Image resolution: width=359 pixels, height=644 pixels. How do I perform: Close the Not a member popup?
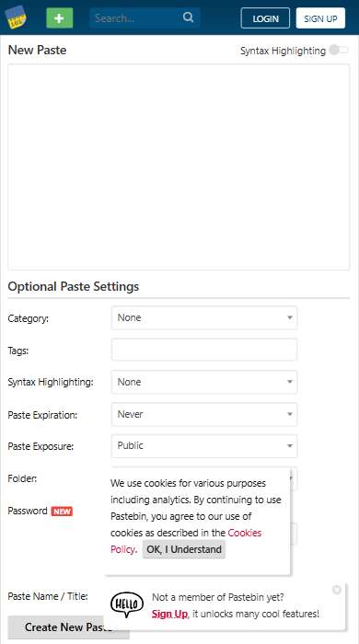coord(337,590)
